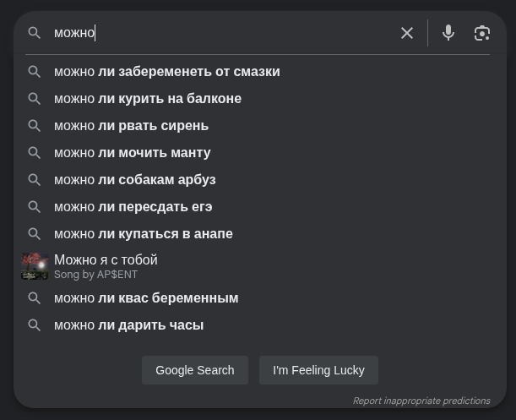Screen dimensions: 516x420
Task: Click the magnifier icon in the search box
Action: pyautogui.click(x=35, y=33)
